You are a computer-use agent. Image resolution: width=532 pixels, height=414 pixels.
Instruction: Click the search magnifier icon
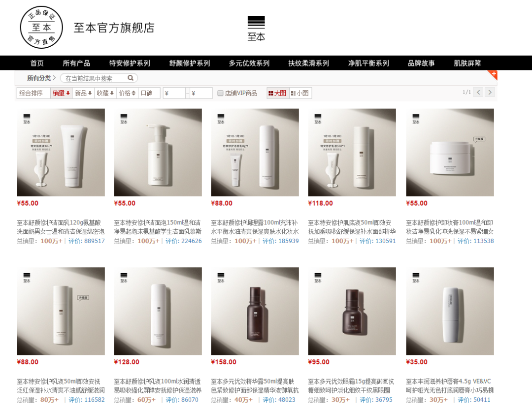pyautogui.click(x=130, y=78)
